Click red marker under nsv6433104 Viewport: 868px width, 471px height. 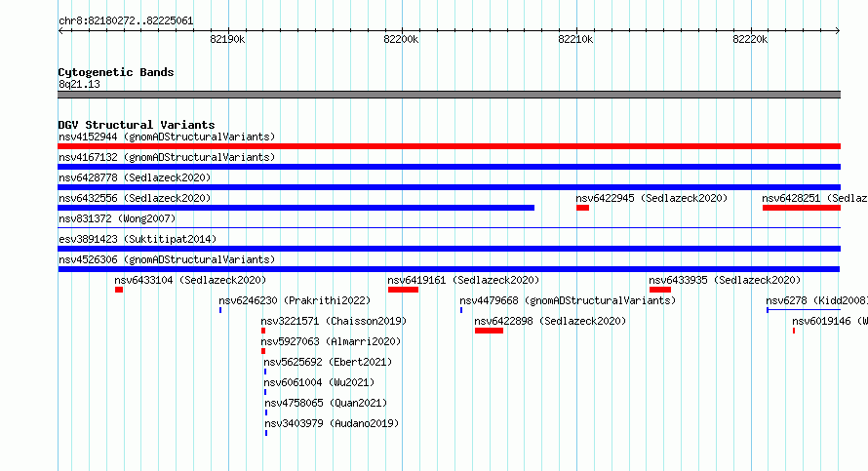(x=119, y=290)
